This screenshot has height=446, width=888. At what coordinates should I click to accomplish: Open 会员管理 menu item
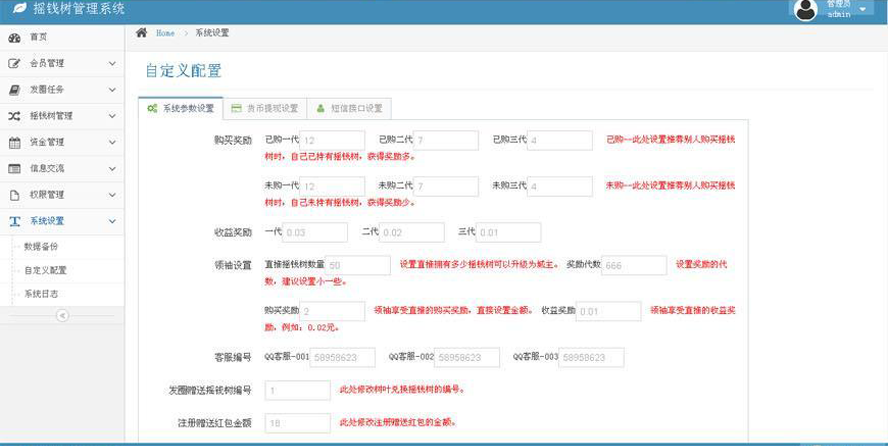pyautogui.click(x=62, y=63)
